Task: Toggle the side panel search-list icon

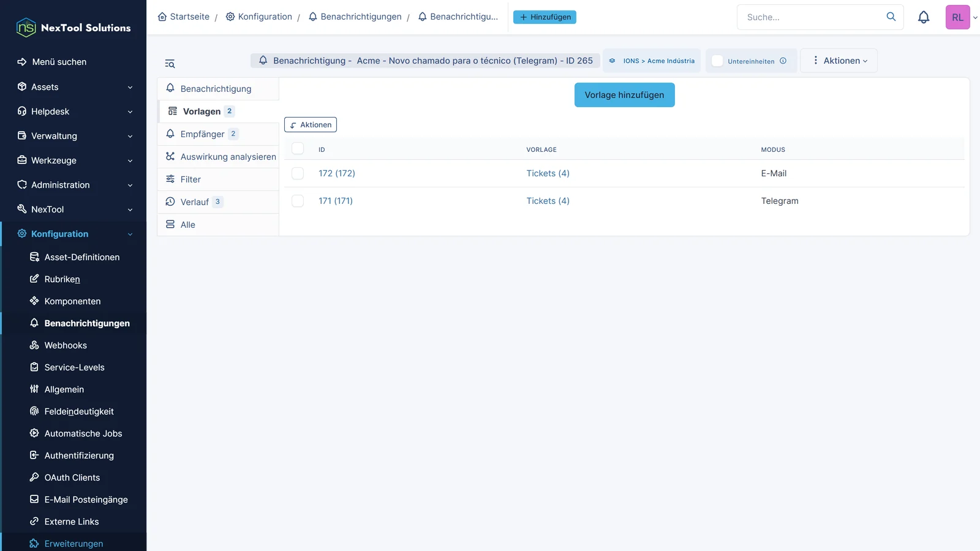Action: point(170,64)
